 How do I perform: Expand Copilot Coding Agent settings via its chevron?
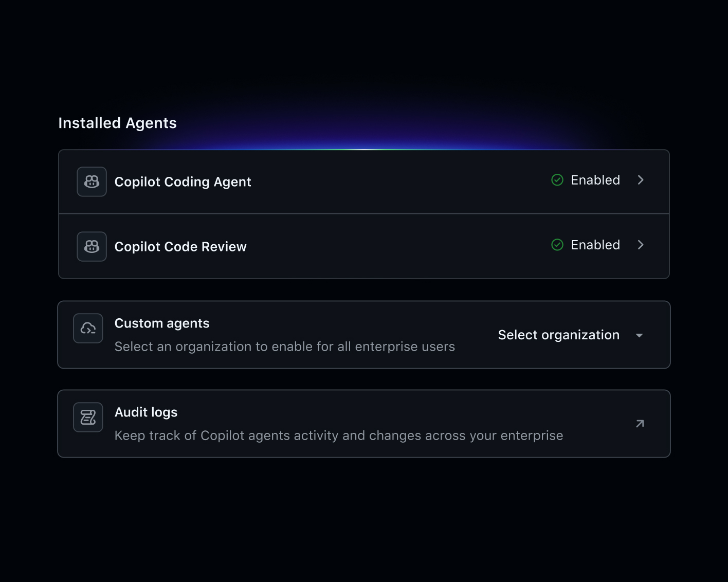(x=641, y=180)
